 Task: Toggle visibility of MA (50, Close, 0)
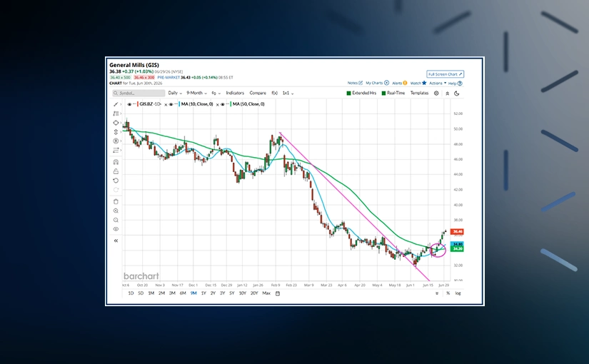coord(222,104)
